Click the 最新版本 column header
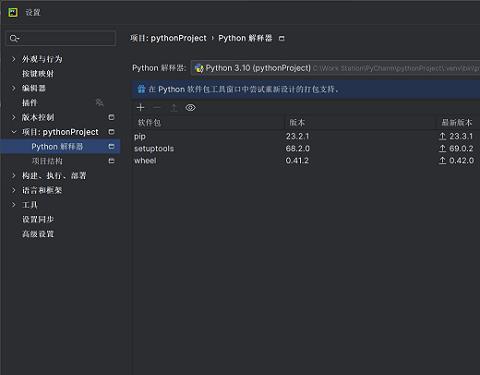Screen dimensions: 480x375 pos(457,122)
